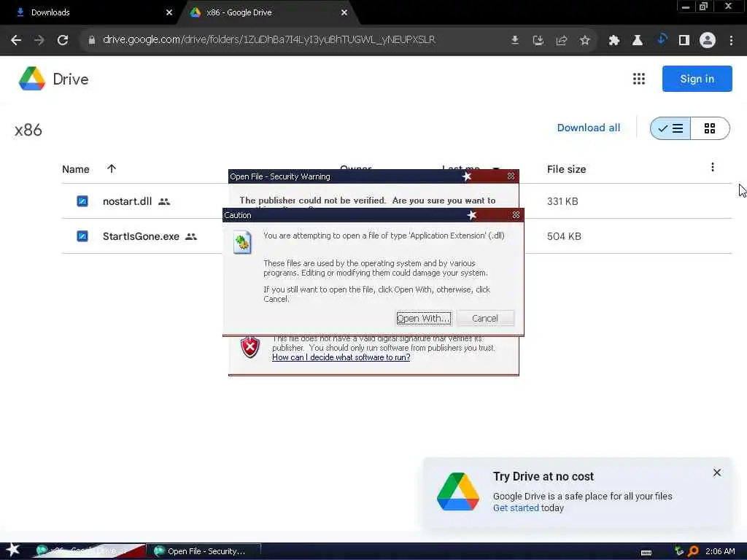Sort by Name column header
Image resolution: width=747 pixels, height=560 pixels.
click(76, 169)
